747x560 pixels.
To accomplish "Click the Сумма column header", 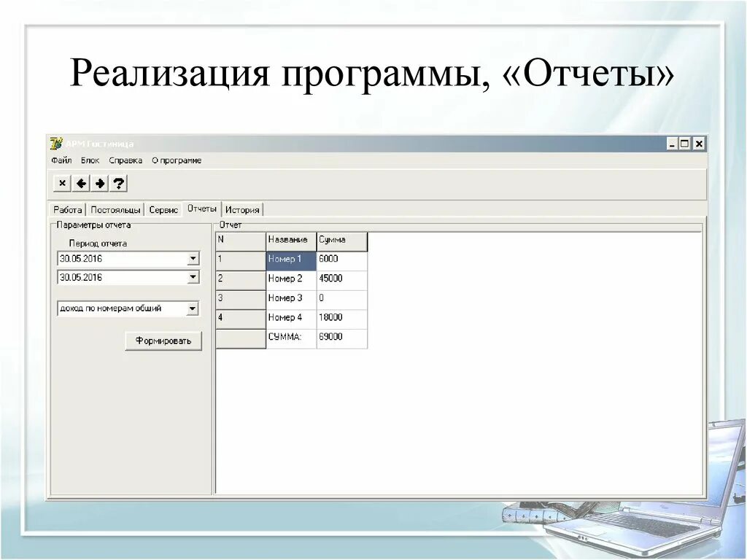I will tap(342, 241).
